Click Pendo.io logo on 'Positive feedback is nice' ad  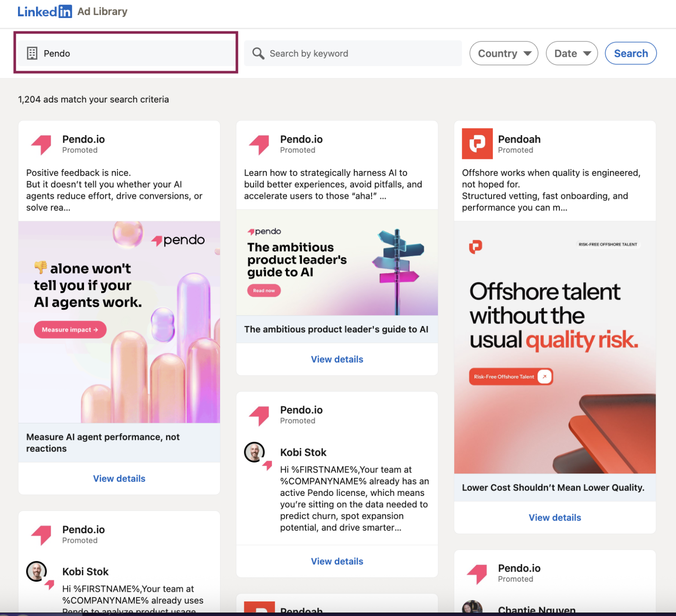tap(41, 145)
